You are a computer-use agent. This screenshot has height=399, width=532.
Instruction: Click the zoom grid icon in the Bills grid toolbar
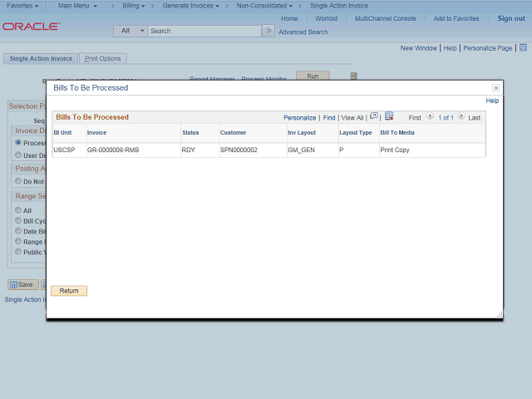[373, 116]
